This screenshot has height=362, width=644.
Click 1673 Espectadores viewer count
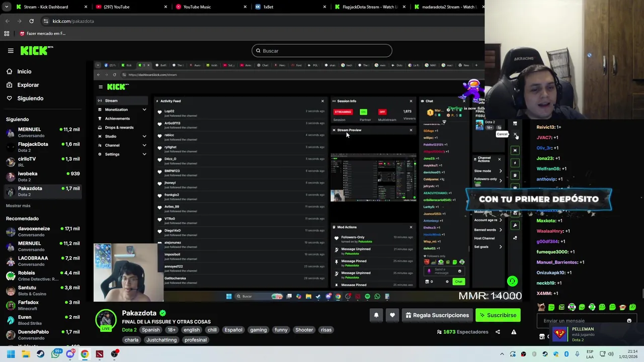pos(462,332)
